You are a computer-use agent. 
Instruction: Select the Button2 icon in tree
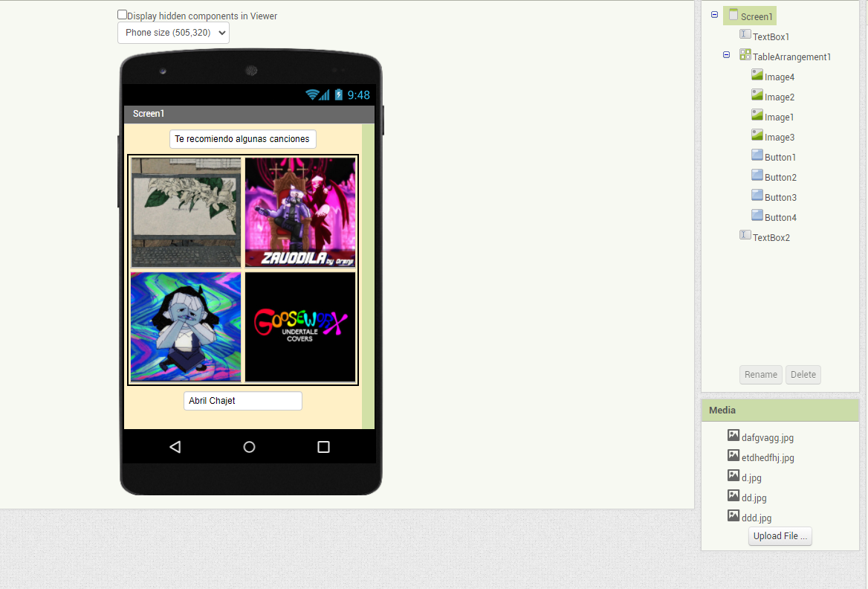tap(757, 175)
